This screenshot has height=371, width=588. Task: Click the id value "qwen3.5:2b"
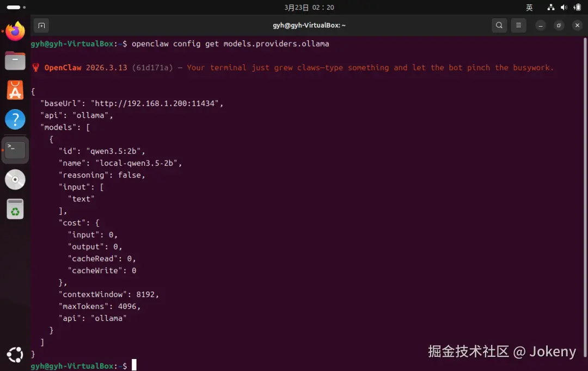coord(113,151)
